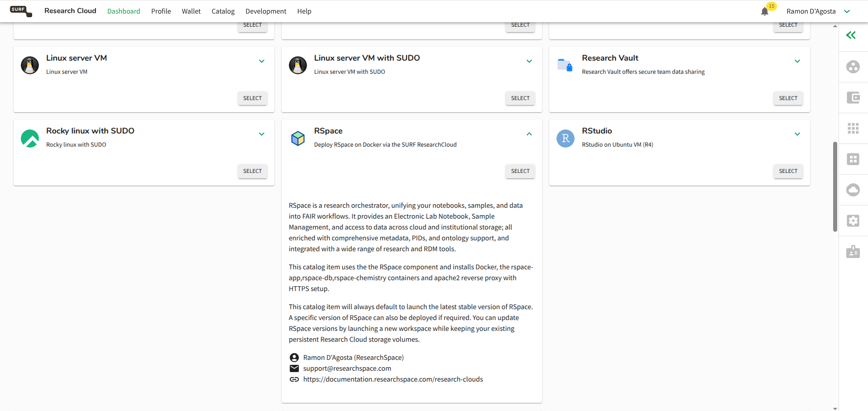
Task: Open the Development menu item
Action: pos(266,11)
